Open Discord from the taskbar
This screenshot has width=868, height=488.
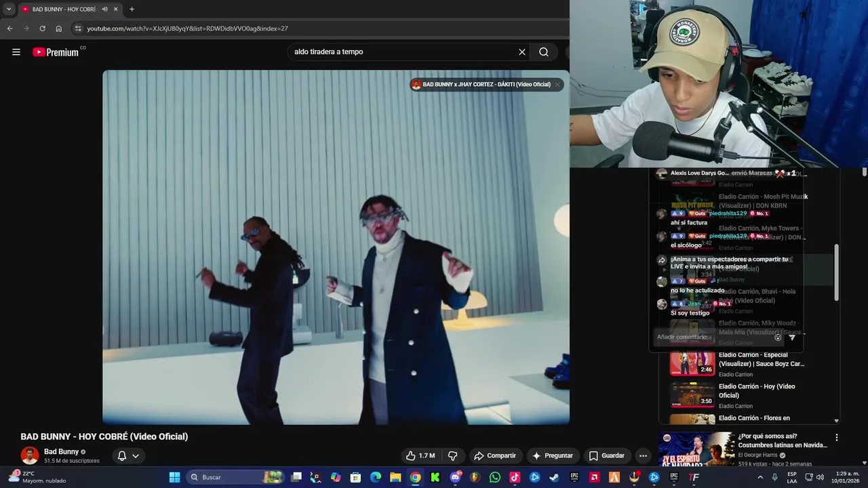(x=455, y=477)
